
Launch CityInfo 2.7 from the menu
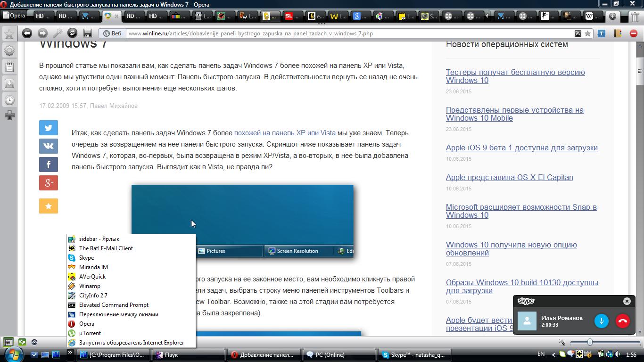click(x=131, y=296)
